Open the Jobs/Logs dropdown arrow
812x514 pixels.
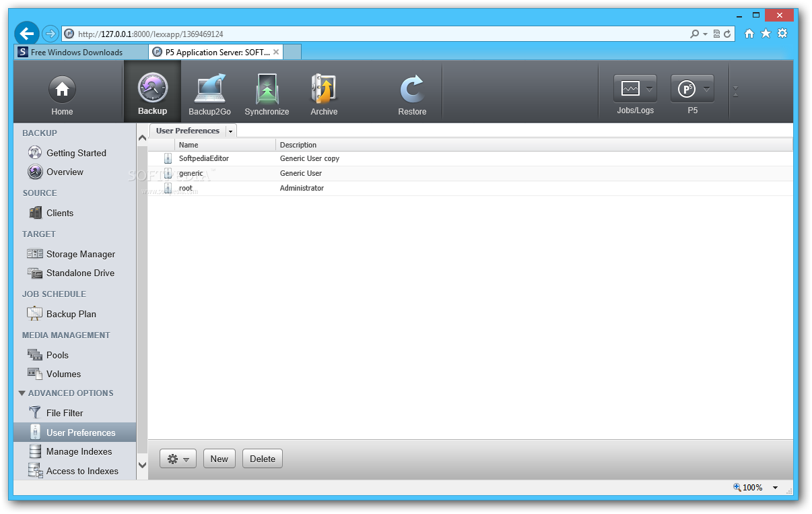650,89
